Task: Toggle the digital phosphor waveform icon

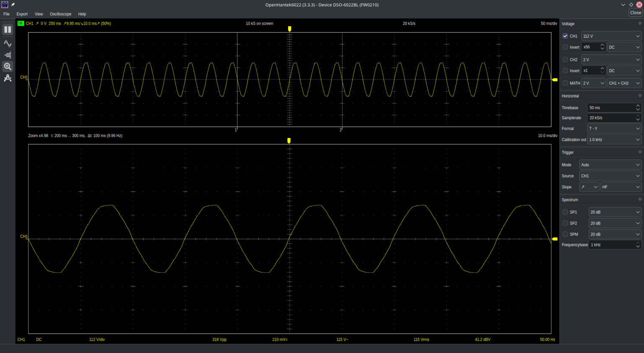Action: (x=8, y=44)
